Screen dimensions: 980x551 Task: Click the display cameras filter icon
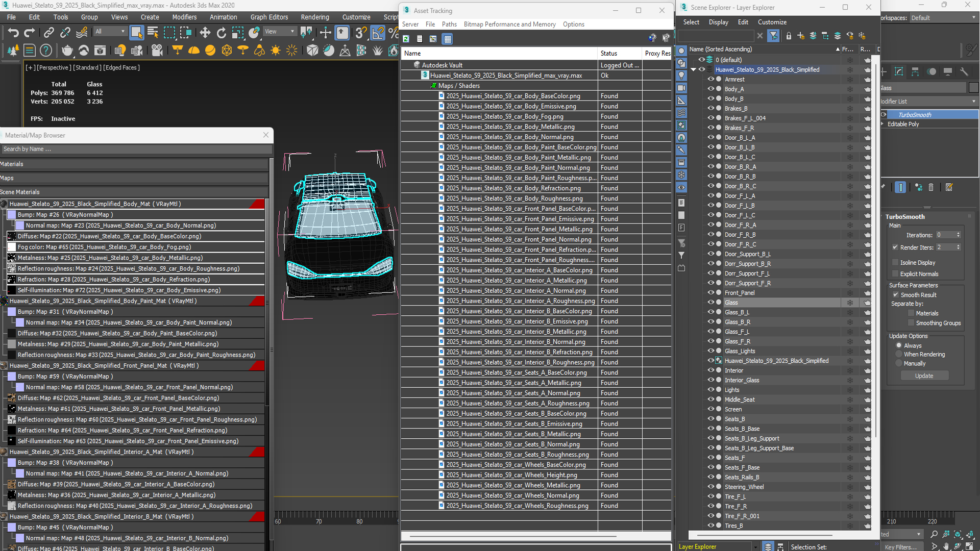[x=681, y=88]
